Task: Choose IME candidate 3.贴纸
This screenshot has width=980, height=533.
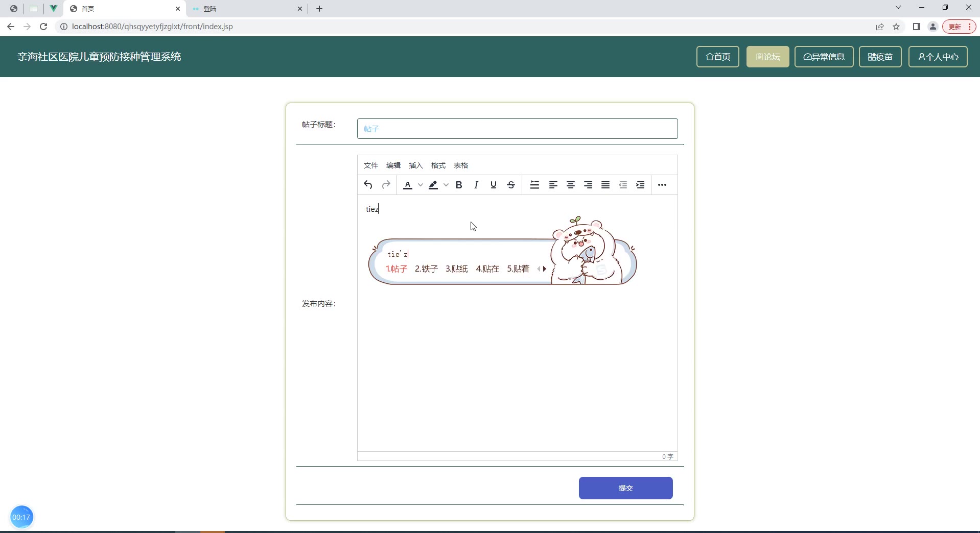Action: pyautogui.click(x=457, y=269)
